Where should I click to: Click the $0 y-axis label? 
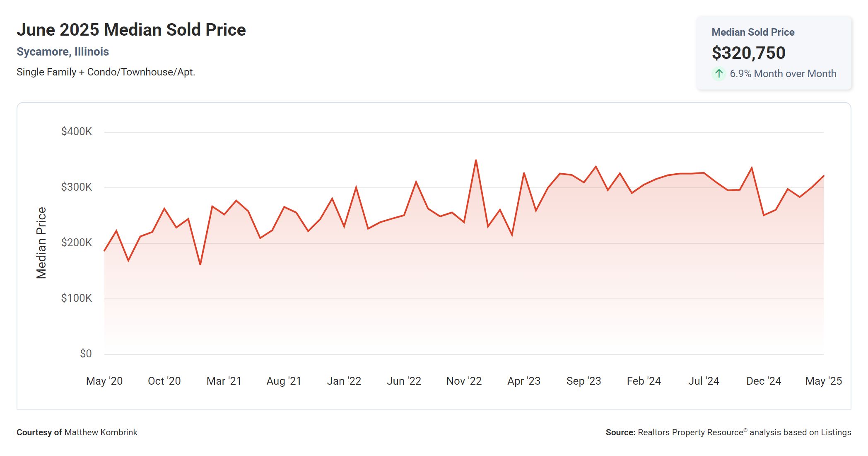click(x=86, y=354)
